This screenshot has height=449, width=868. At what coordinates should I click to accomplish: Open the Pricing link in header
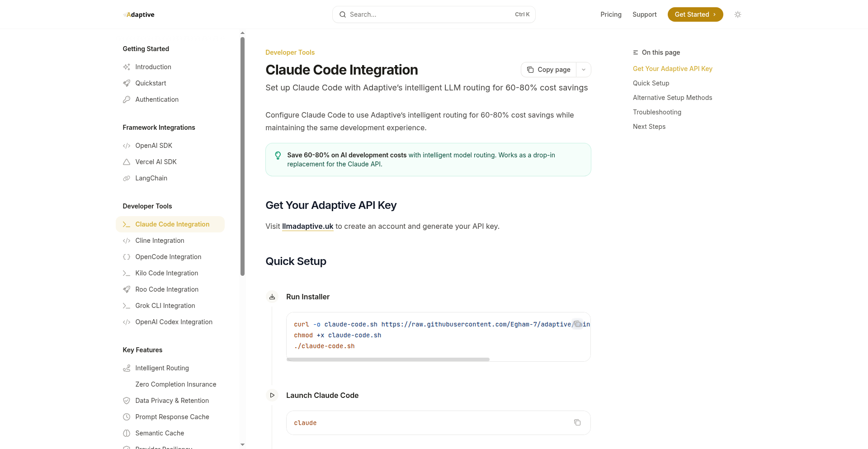click(x=611, y=14)
